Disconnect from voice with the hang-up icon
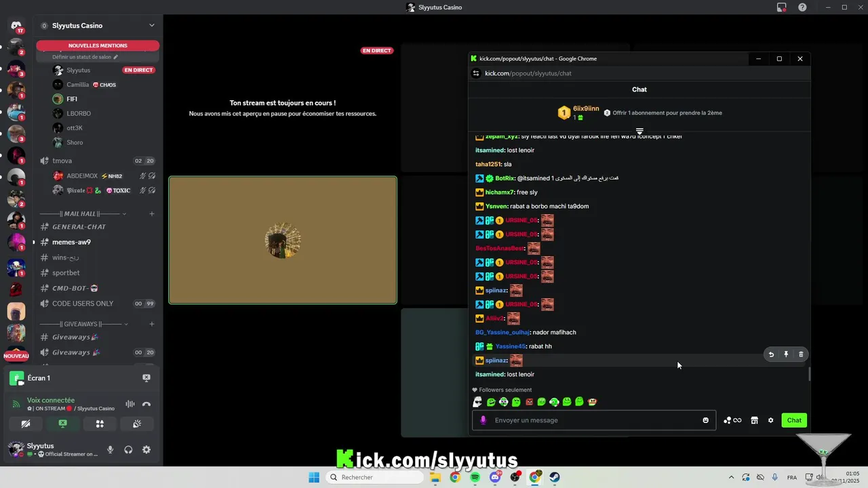This screenshot has height=488, width=868. pos(146,405)
